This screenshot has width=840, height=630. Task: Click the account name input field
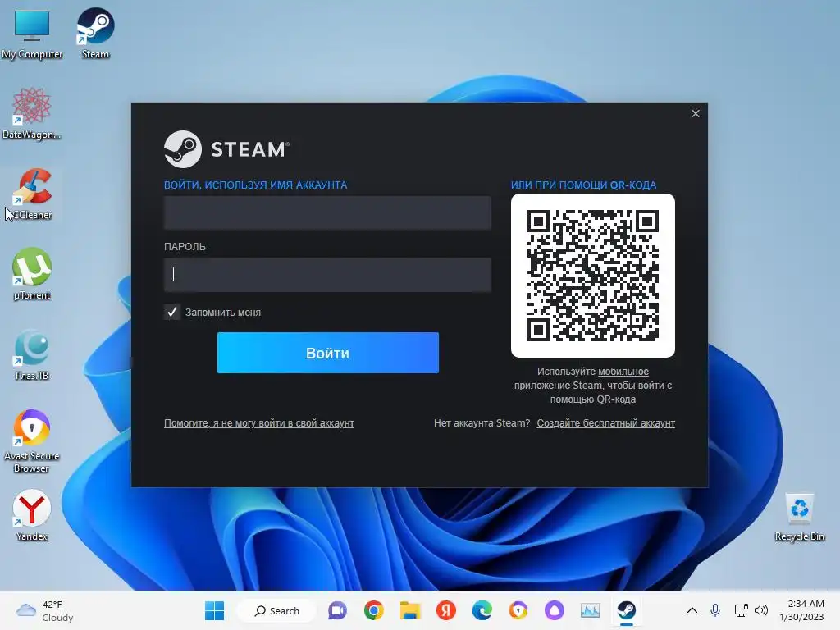327,212
